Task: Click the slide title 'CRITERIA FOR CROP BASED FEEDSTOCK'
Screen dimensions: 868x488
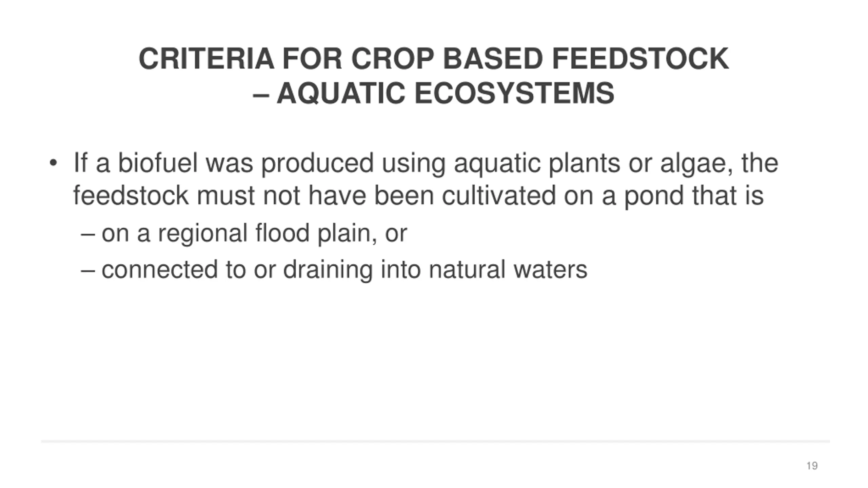Action: point(434,59)
